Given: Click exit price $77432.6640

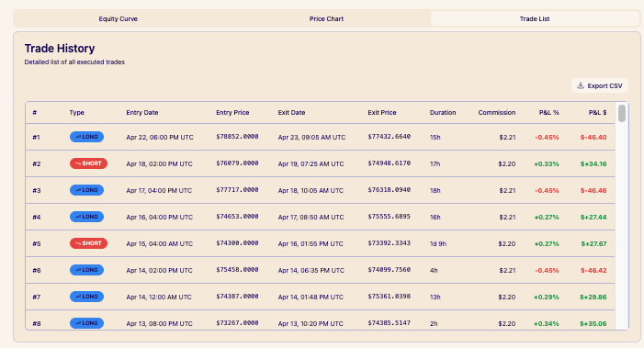Looking at the screenshot, I should coord(389,137).
